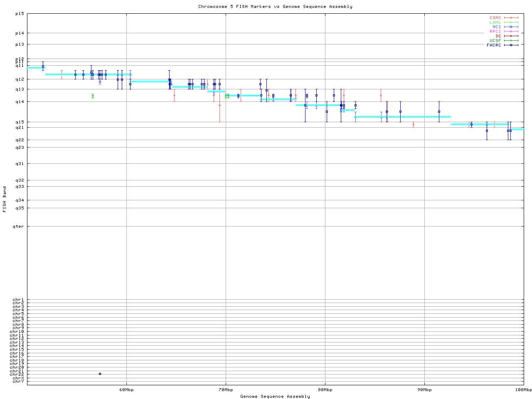Click the p15 band label
Viewport: 532px width, 399px height.
pos(20,14)
